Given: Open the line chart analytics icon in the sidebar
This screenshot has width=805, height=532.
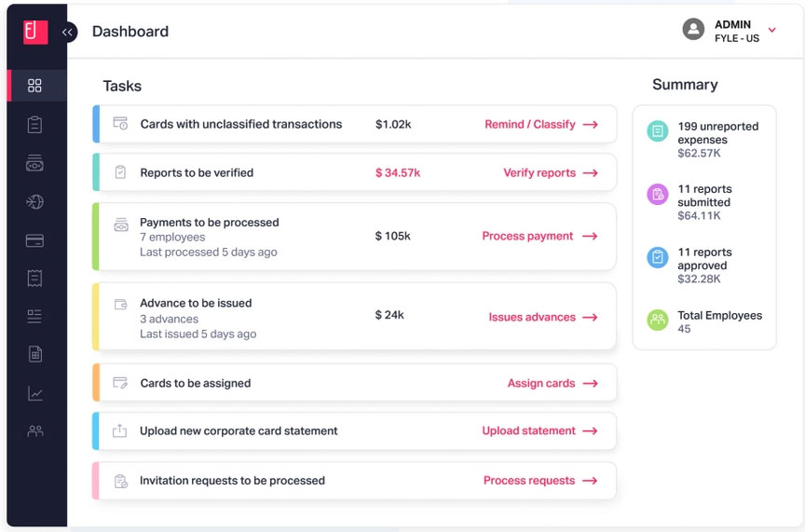Looking at the screenshot, I should click(35, 393).
